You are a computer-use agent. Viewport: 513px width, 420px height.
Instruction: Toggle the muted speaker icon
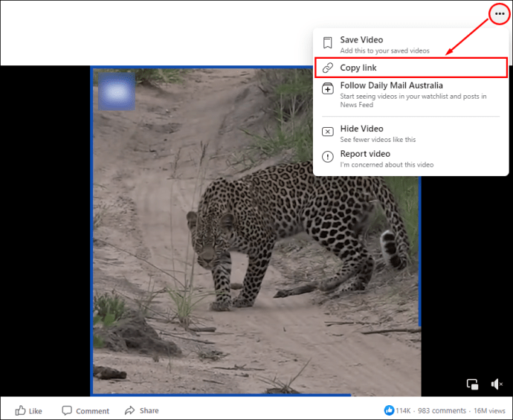(x=497, y=384)
